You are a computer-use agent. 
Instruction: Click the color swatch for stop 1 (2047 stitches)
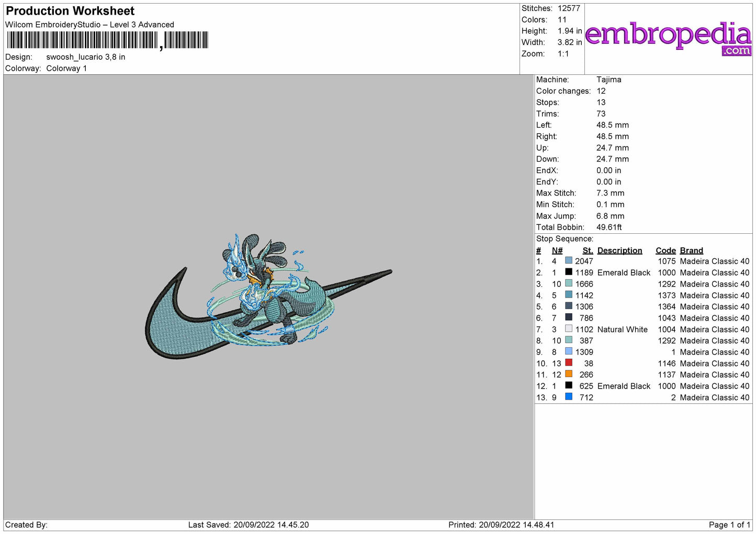(569, 260)
